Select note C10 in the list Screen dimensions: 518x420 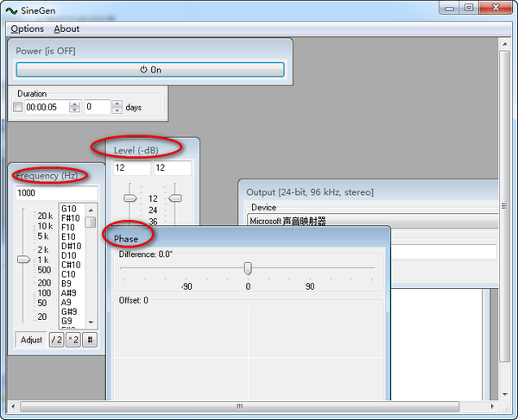click(x=68, y=274)
